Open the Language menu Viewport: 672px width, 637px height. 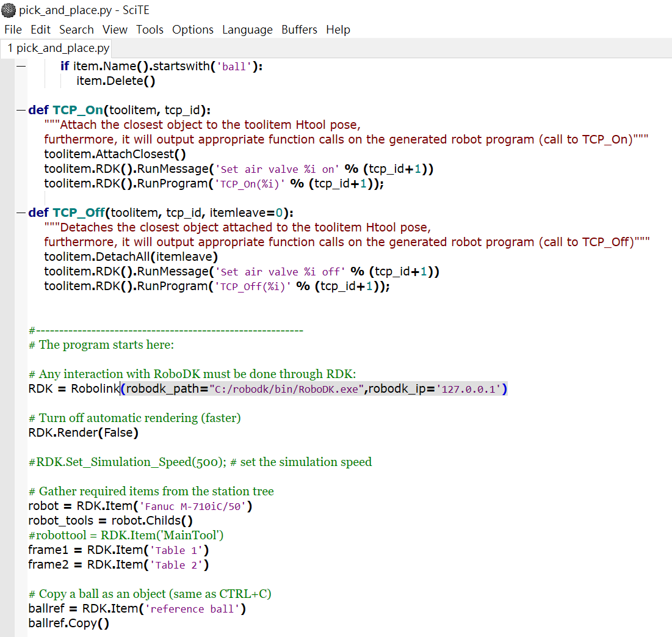click(247, 29)
